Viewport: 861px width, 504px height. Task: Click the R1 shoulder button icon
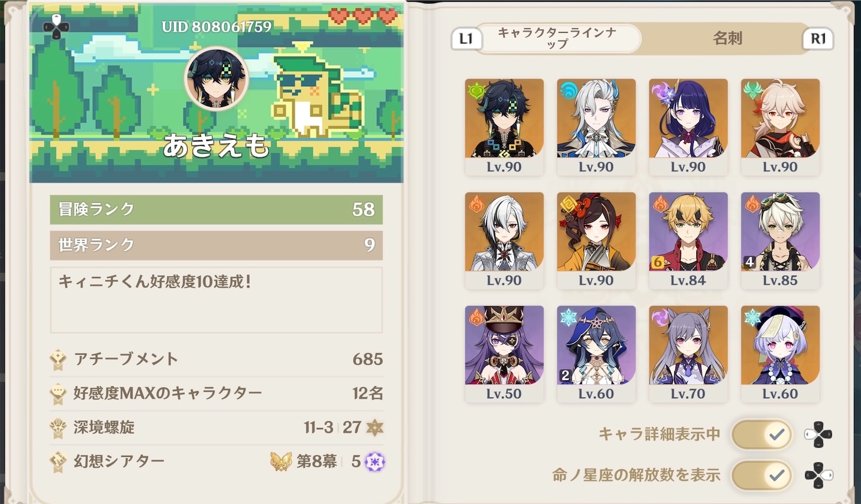tap(818, 39)
